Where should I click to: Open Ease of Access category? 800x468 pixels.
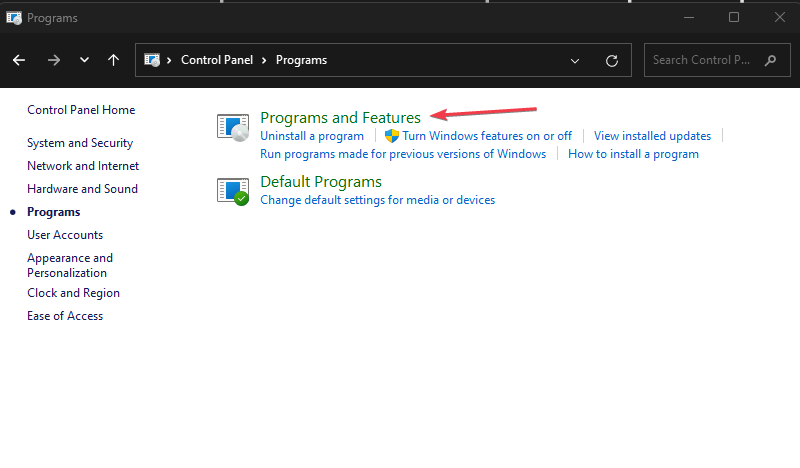click(65, 316)
